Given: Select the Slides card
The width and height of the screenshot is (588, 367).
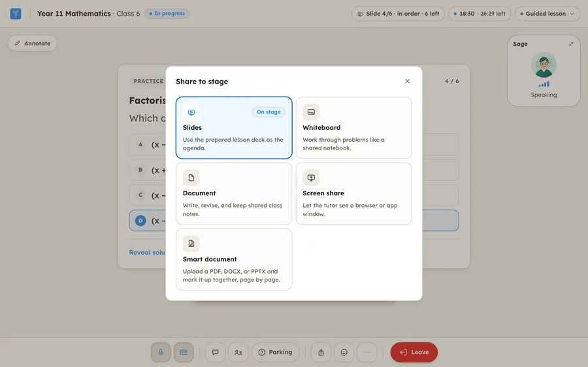Looking at the screenshot, I should [x=234, y=128].
